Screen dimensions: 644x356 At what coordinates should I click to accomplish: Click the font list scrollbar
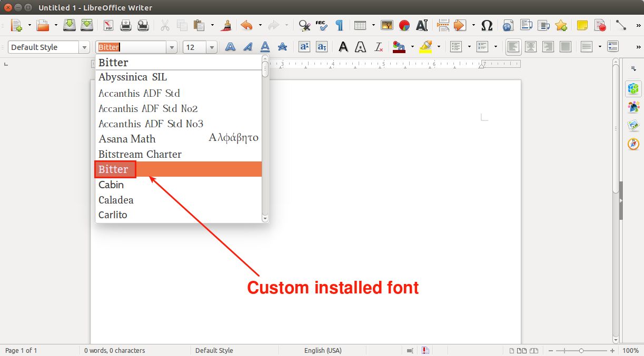click(265, 138)
